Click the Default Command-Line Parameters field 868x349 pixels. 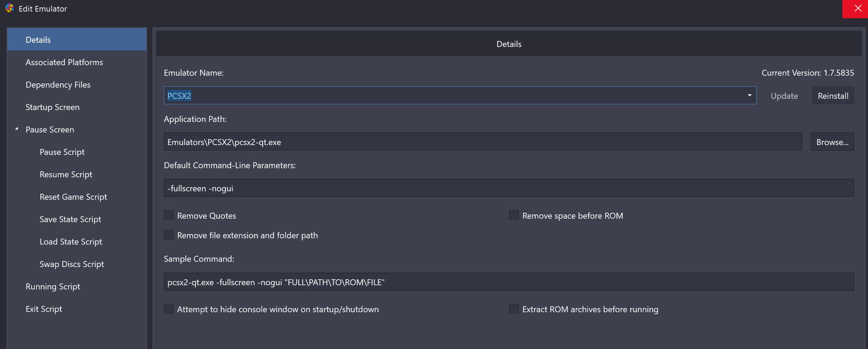509,188
